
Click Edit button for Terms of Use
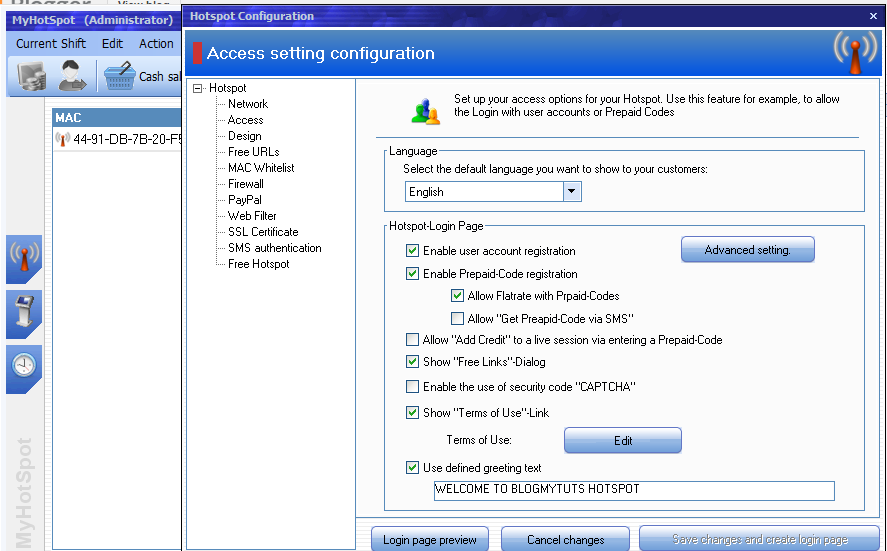pyautogui.click(x=623, y=440)
